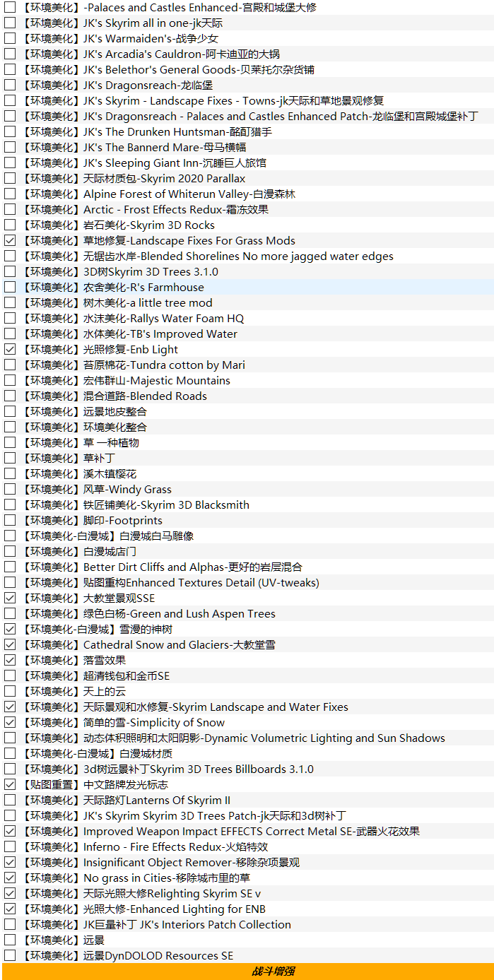The width and height of the screenshot is (494, 980).
Task: Untick the Relighting Skyrim SE checkbox
Action: click(10, 893)
